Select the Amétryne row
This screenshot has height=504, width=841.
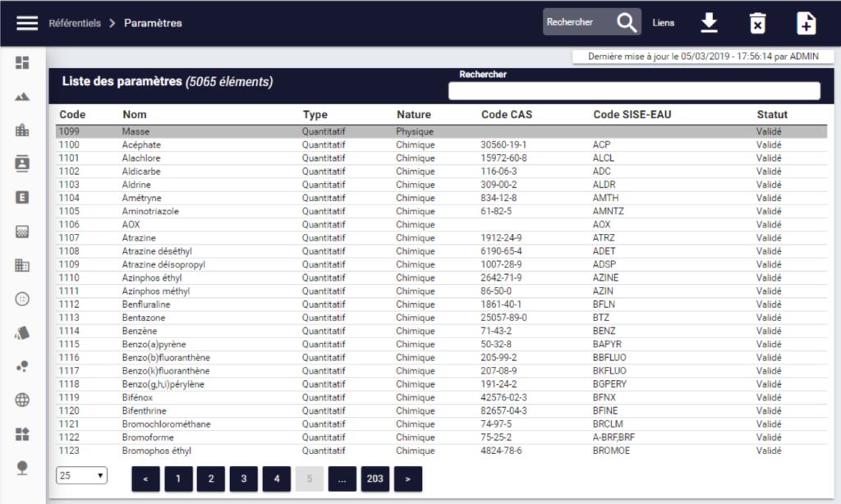point(441,198)
